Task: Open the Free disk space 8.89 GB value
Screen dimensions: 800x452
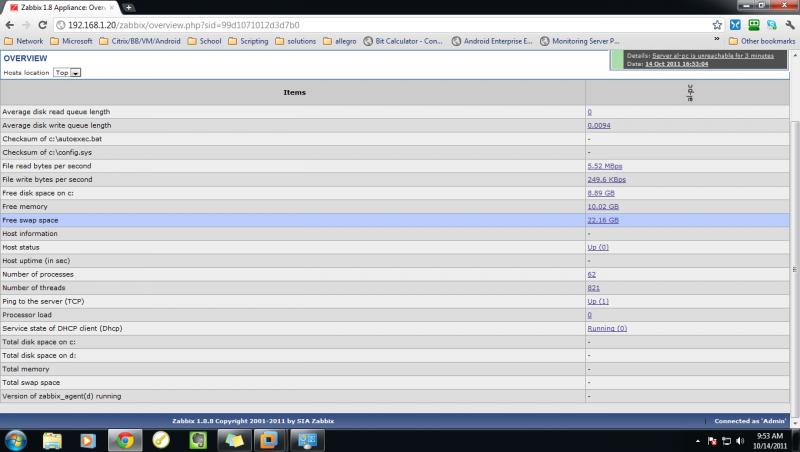Action: tap(601, 193)
